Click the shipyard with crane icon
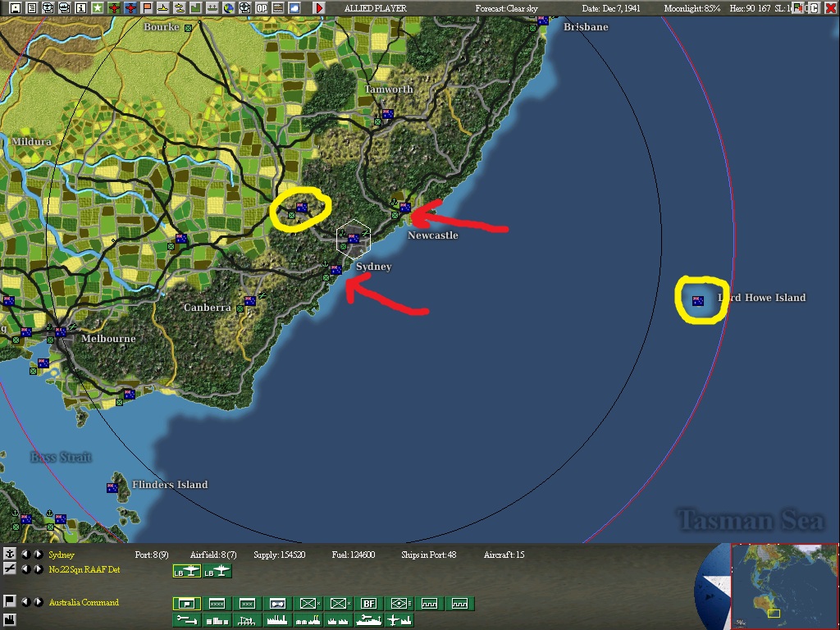 pyautogui.click(x=368, y=620)
